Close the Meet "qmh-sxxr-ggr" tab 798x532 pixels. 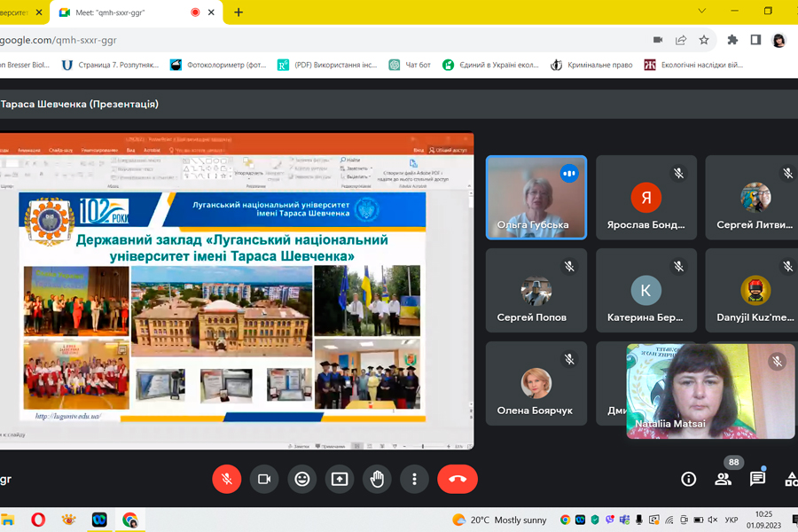[x=211, y=12]
